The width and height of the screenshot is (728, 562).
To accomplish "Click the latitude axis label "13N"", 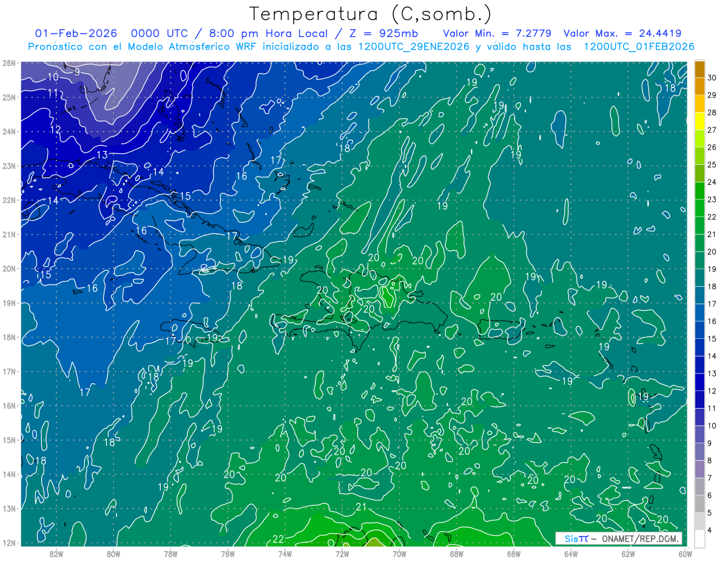I will pos(9,508).
